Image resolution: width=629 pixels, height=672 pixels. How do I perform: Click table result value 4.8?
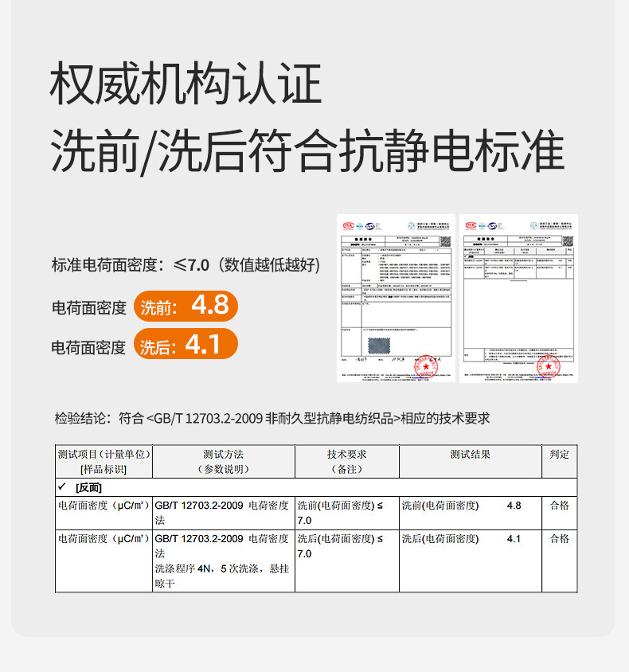tap(514, 506)
